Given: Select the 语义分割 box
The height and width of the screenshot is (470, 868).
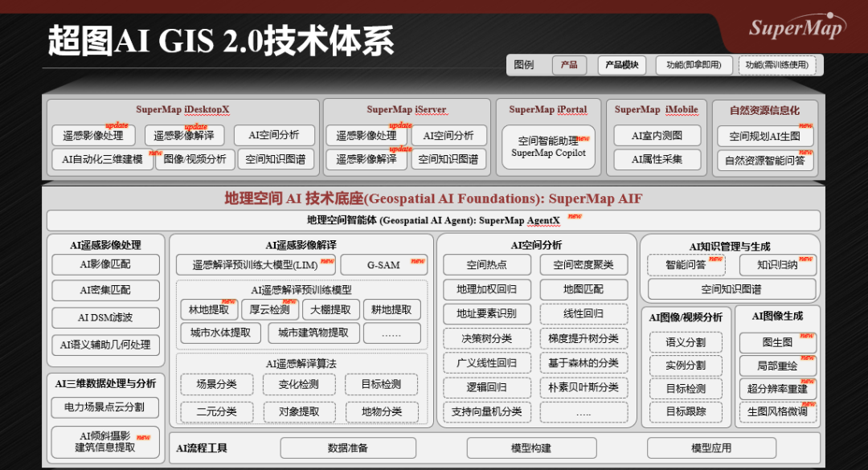Looking at the screenshot, I should [x=686, y=343].
